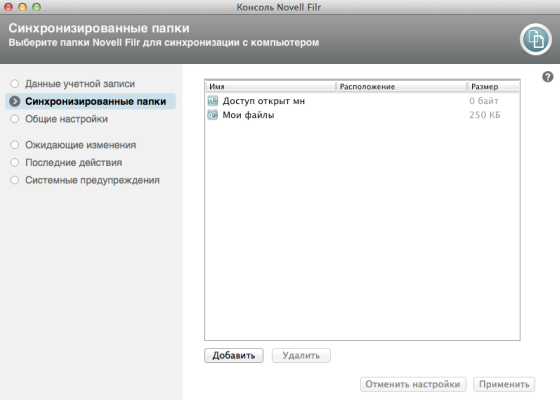Image resolution: width=560 pixels, height=400 pixels.
Task: View Системные предупреждения section
Action: [x=92, y=180]
